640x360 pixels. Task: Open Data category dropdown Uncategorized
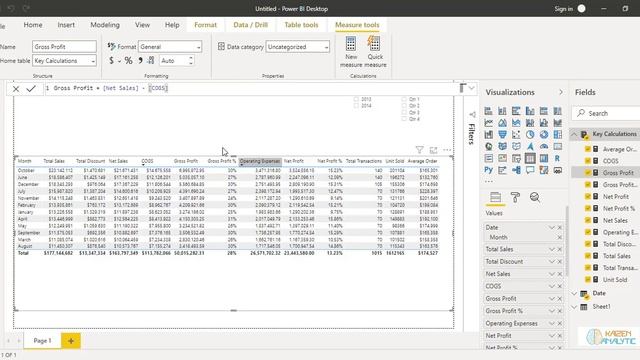[298, 47]
